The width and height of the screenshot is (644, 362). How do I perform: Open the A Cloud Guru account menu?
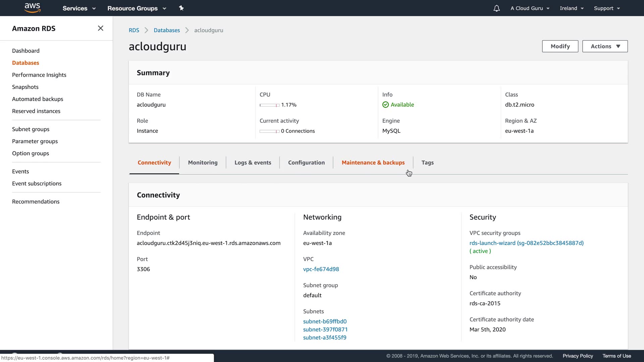[x=530, y=8]
